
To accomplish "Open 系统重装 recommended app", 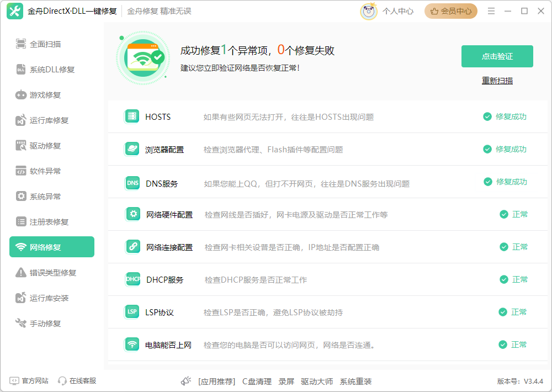I will 355,382.
